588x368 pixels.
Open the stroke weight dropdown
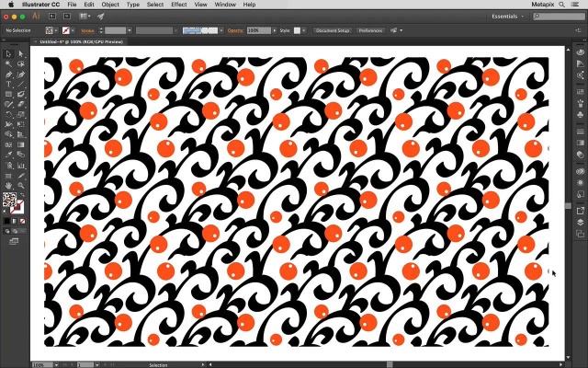[130, 30]
